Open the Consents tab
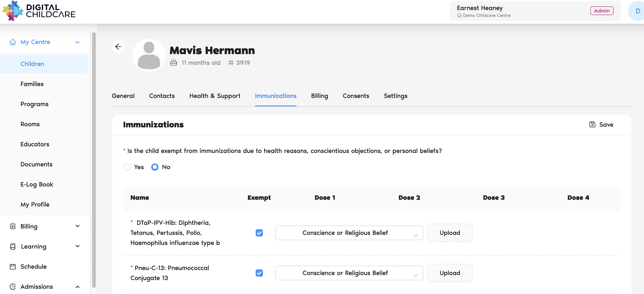644x294 pixels. point(356,96)
